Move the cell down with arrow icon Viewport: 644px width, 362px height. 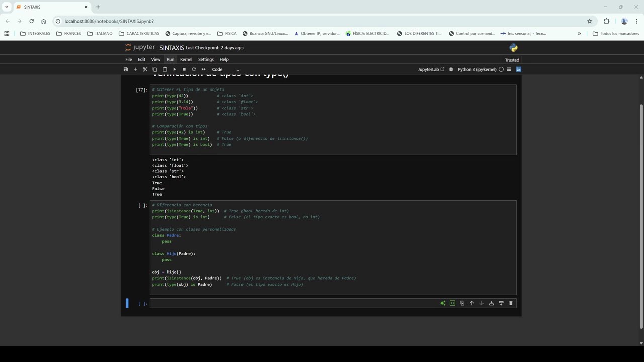[481, 303]
